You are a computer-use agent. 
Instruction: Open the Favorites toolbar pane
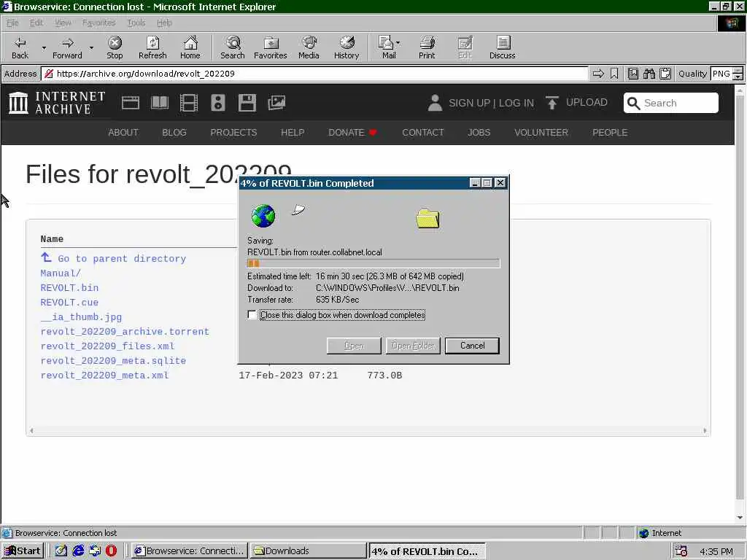coord(271,47)
